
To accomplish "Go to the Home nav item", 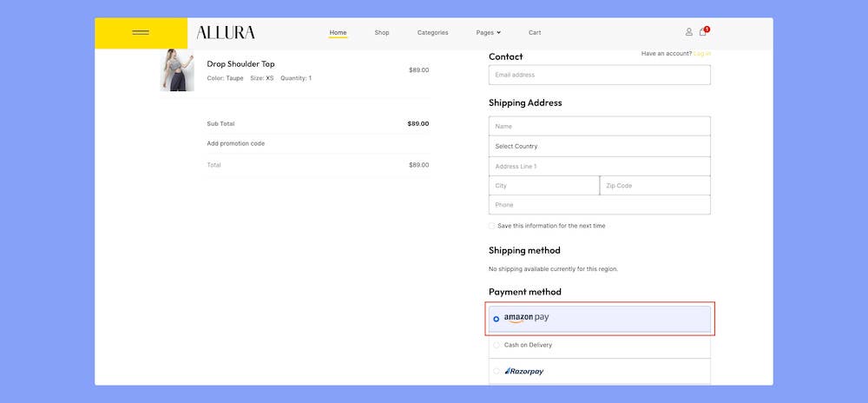I will (338, 33).
